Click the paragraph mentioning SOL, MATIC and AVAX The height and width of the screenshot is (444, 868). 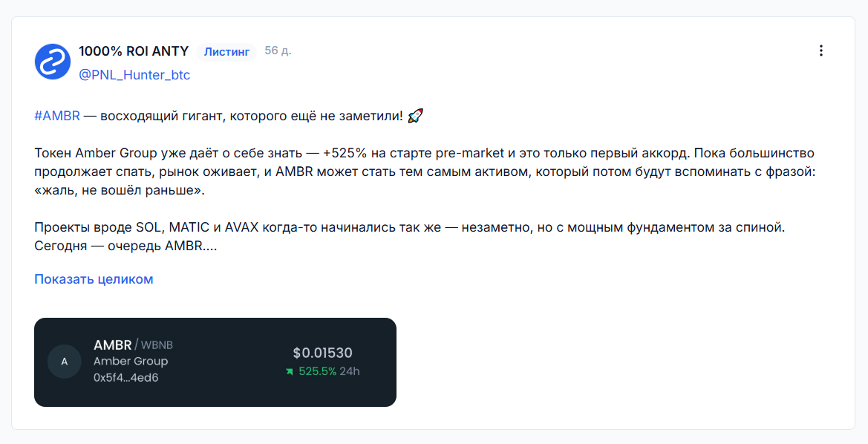click(409, 236)
